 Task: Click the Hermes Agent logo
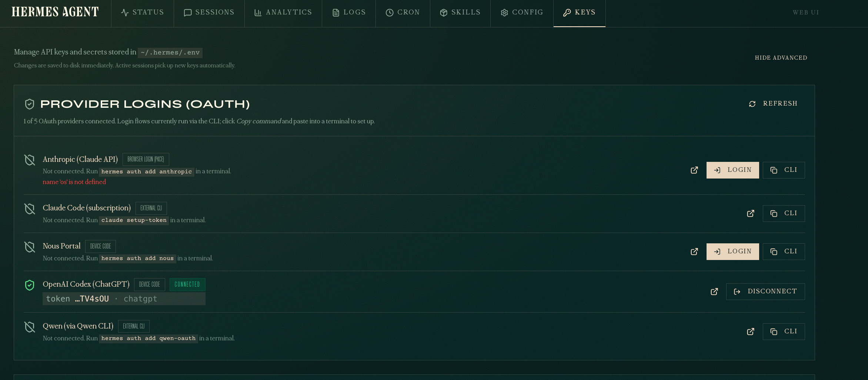(x=55, y=12)
